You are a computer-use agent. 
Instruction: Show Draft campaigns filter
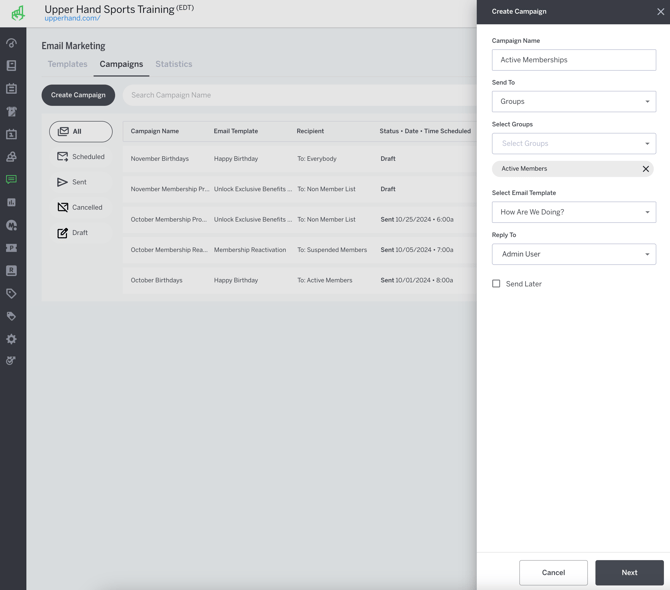click(x=73, y=232)
